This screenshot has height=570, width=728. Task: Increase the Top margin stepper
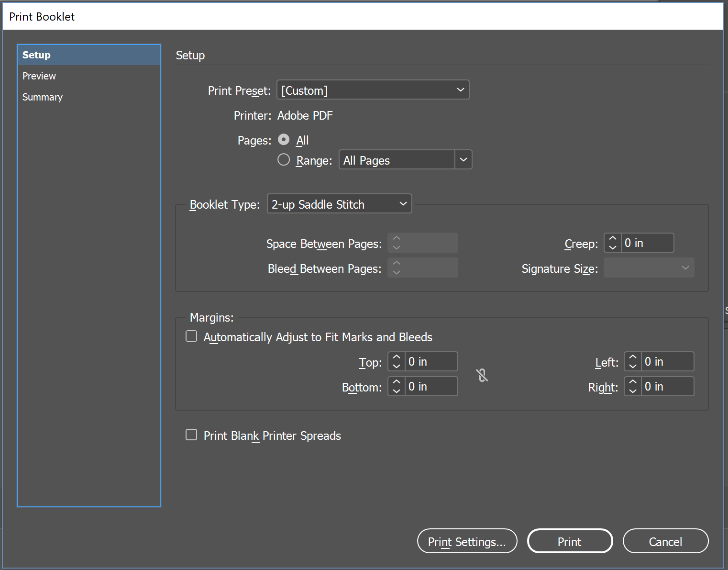click(x=397, y=357)
